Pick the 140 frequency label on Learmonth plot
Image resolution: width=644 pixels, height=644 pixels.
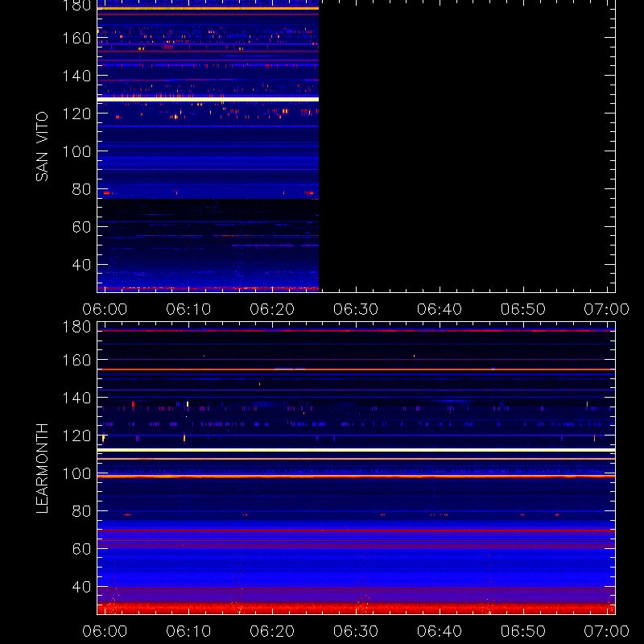pos(76,398)
